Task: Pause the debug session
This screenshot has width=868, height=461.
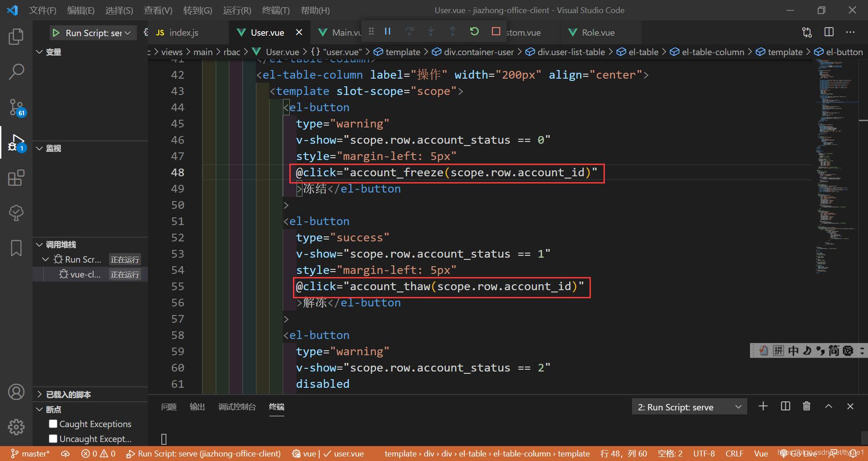Action: tap(387, 31)
